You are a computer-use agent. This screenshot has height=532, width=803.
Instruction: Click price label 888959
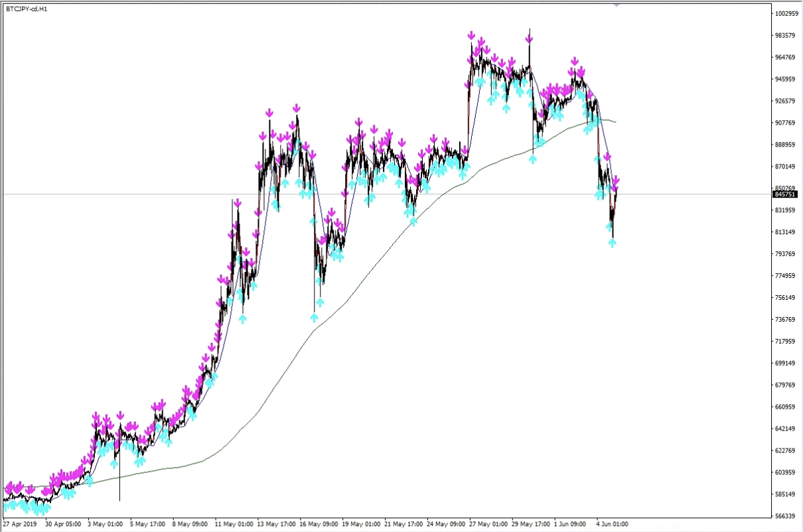(x=786, y=145)
